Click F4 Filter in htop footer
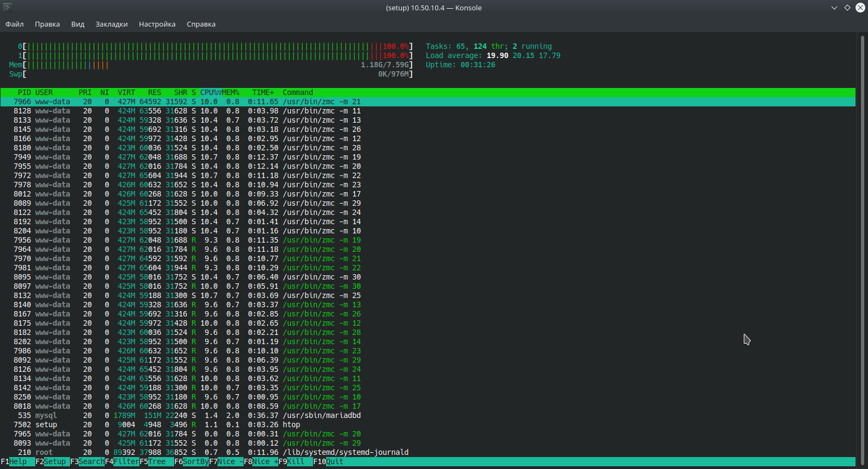Screen dimensions: 868x469 (x=122, y=461)
